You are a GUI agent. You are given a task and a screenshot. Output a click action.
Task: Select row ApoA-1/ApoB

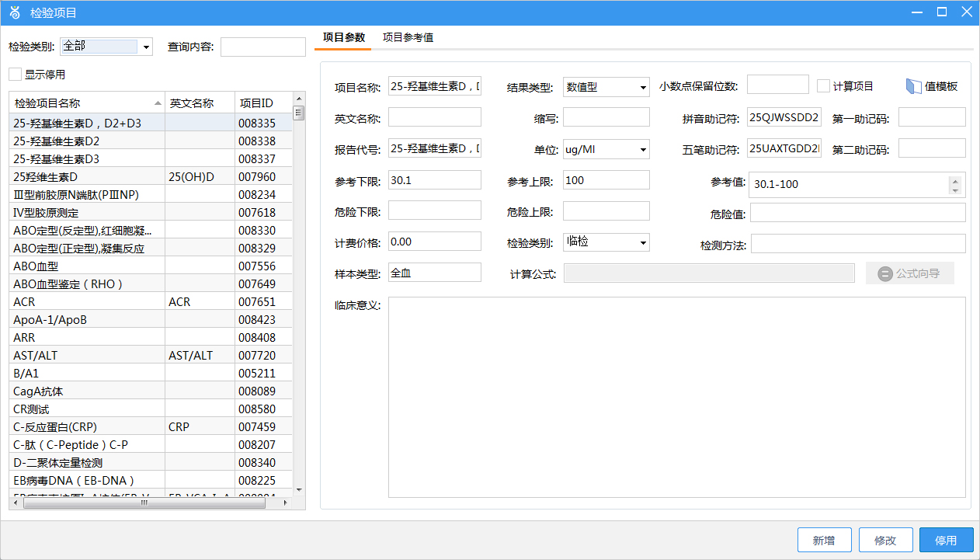(151, 320)
